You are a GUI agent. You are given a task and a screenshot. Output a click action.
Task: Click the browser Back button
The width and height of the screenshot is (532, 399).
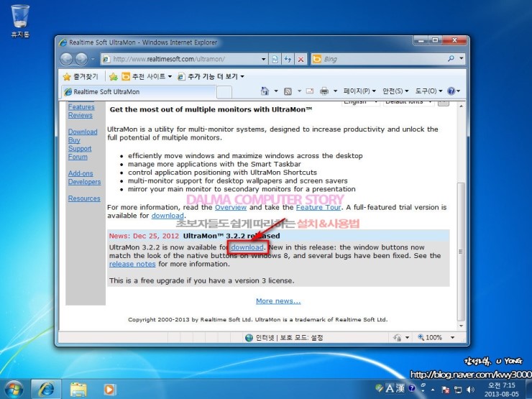67,59
